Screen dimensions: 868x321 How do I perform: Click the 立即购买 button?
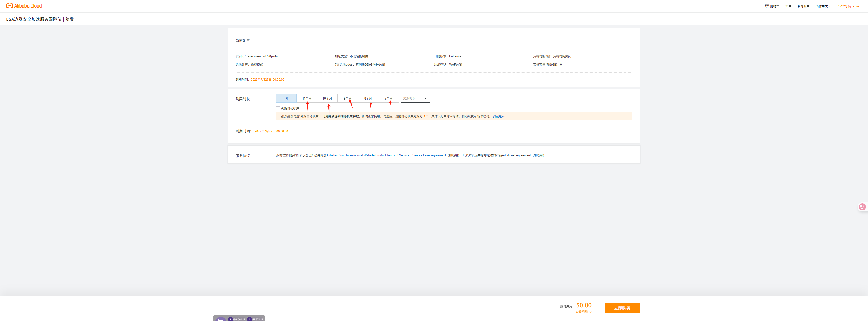[x=622, y=308]
